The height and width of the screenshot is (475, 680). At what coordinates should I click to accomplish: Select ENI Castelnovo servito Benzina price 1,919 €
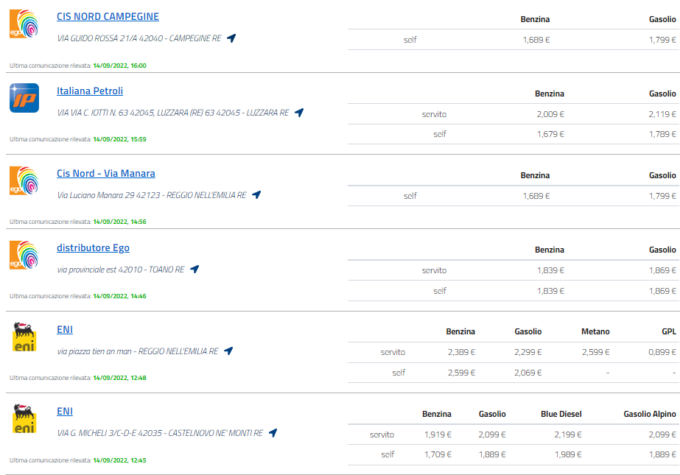438,435
